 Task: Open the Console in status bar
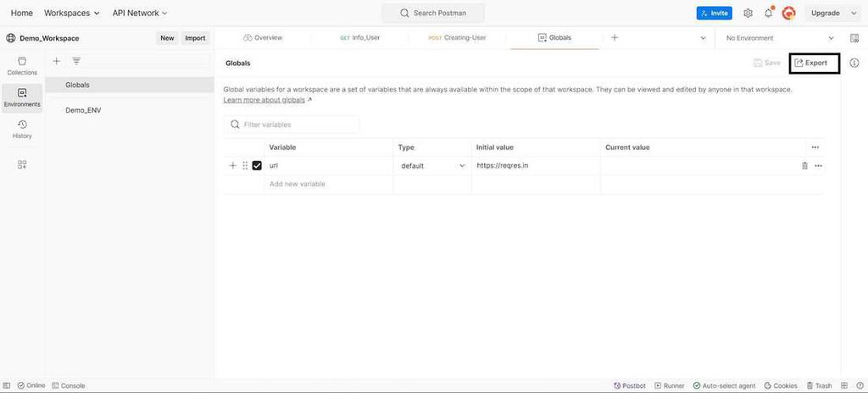[69, 386]
